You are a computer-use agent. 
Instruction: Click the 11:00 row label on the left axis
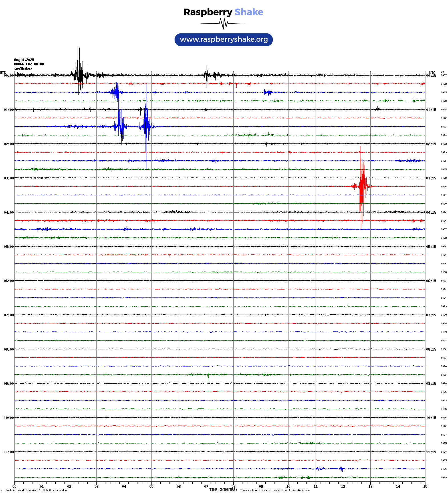point(9,452)
